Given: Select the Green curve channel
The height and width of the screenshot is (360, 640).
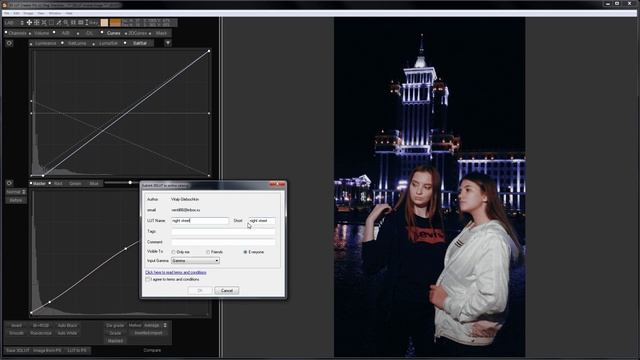Looking at the screenshot, I should pyautogui.click(x=75, y=184).
